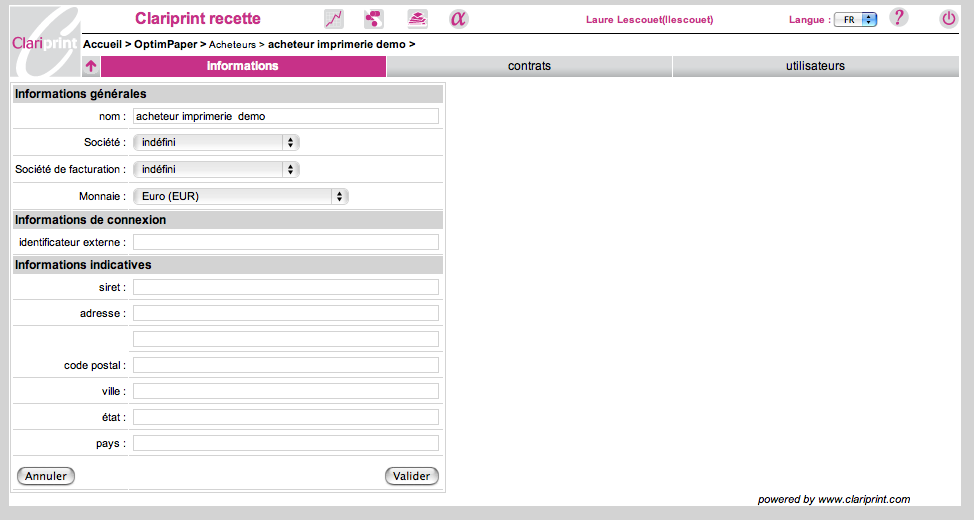Click the alpha symbol icon
Image resolution: width=974 pixels, height=520 pixels.
[458, 19]
